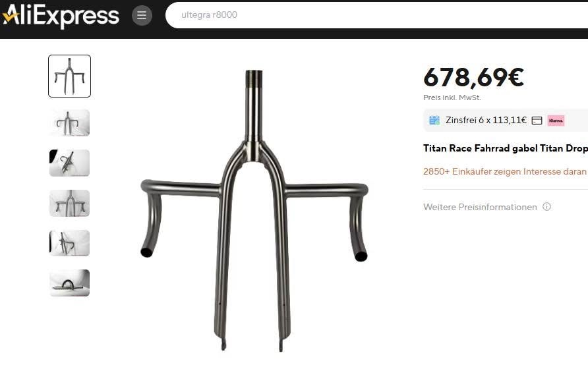Open the hamburger category menu
The width and height of the screenshot is (588, 365).
pos(142,15)
